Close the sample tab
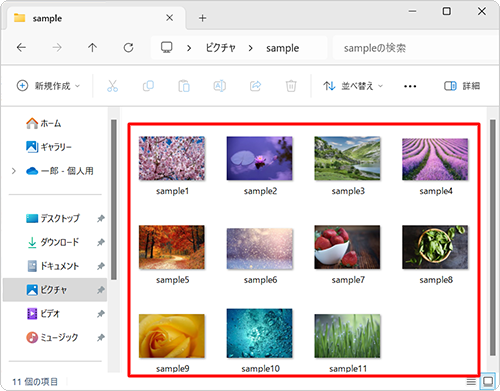Screen dimensions: 500x391 pyautogui.click(x=170, y=18)
